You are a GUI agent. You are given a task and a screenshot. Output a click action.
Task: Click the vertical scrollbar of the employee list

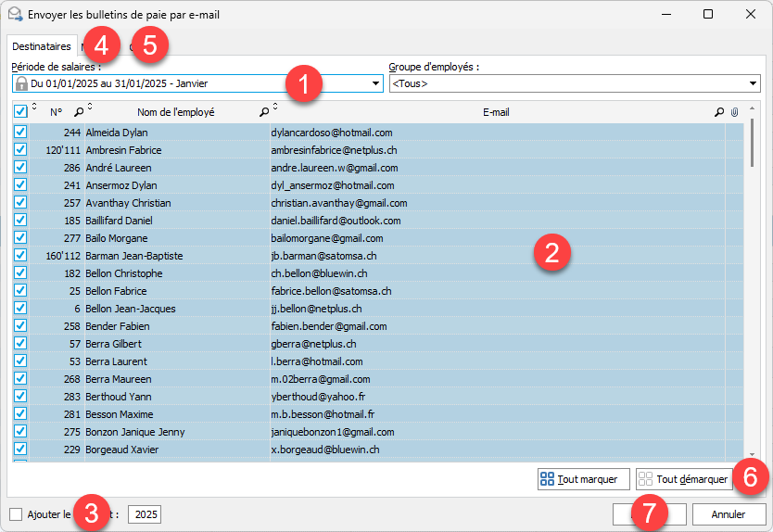point(752,278)
